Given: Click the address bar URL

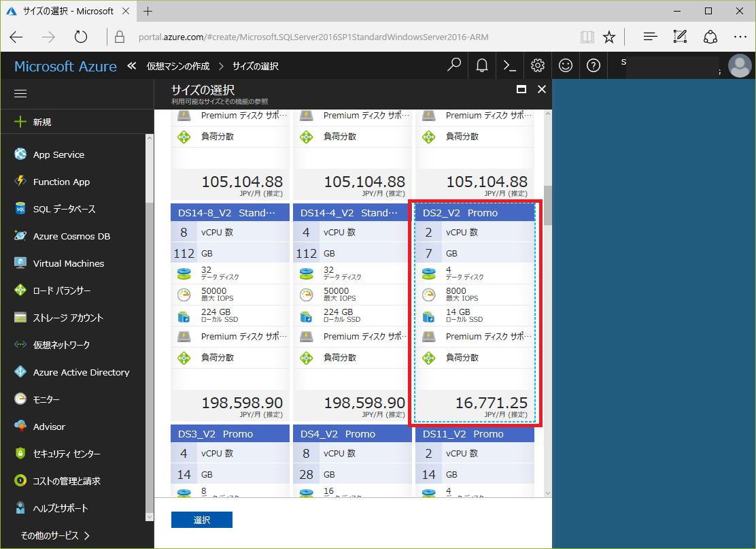Looking at the screenshot, I should pyautogui.click(x=313, y=37).
